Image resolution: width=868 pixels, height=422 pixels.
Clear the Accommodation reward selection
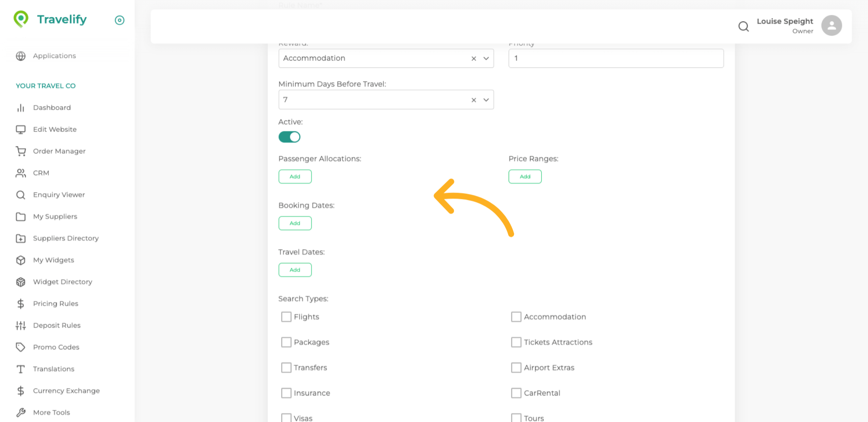point(473,58)
